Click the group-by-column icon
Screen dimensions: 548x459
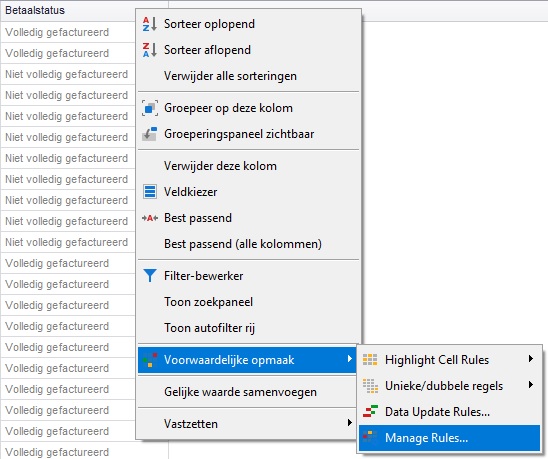point(150,108)
